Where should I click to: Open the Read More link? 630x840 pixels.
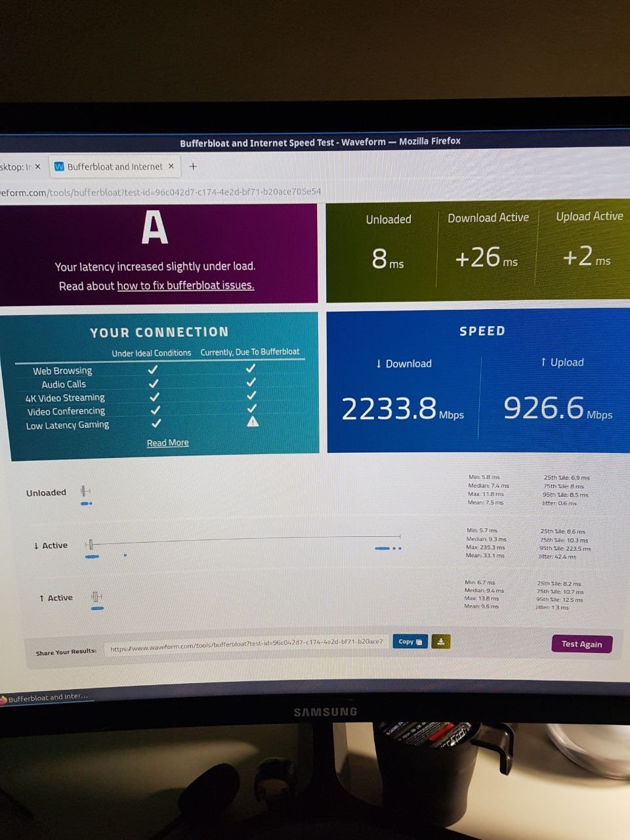(x=167, y=443)
